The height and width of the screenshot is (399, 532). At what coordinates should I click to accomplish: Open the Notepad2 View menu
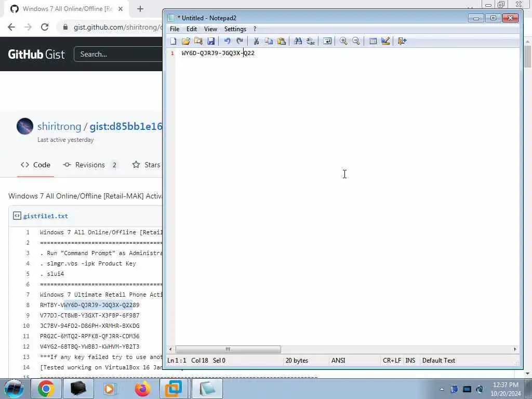click(x=210, y=29)
